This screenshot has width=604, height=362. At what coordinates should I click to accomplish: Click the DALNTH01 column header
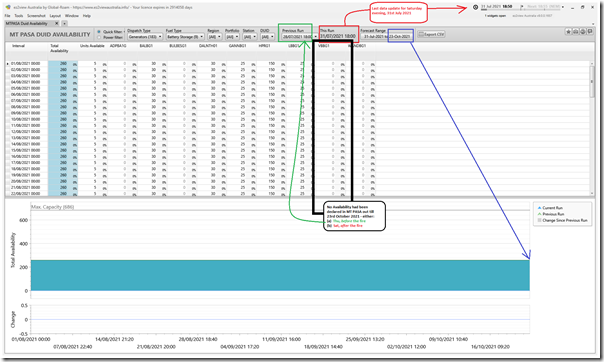pos(208,46)
